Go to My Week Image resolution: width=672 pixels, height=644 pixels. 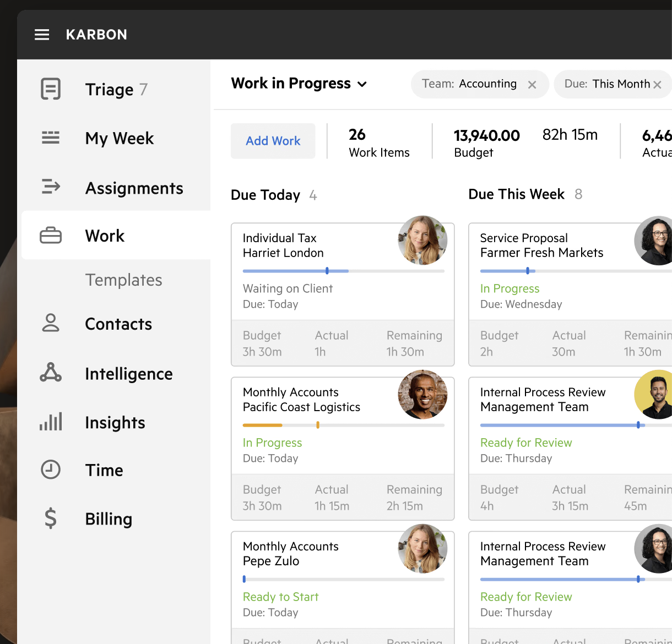click(x=120, y=138)
